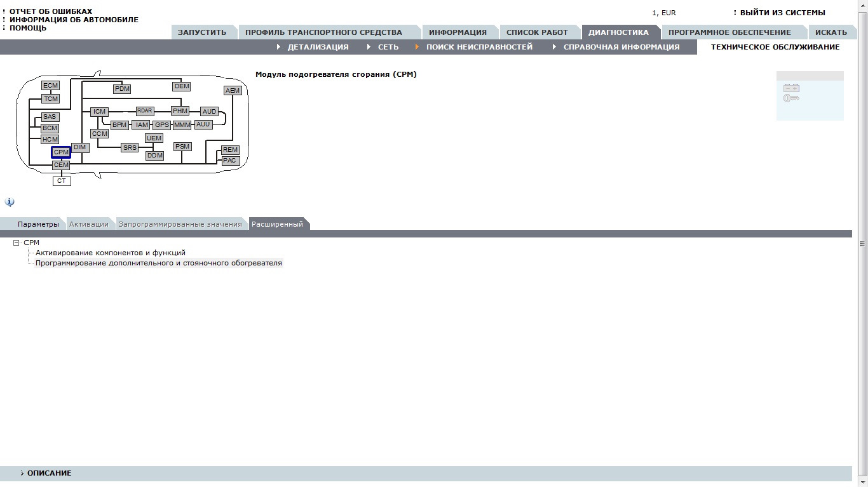Select the IAM module box
The image size is (868, 487).
[x=141, y=125]
